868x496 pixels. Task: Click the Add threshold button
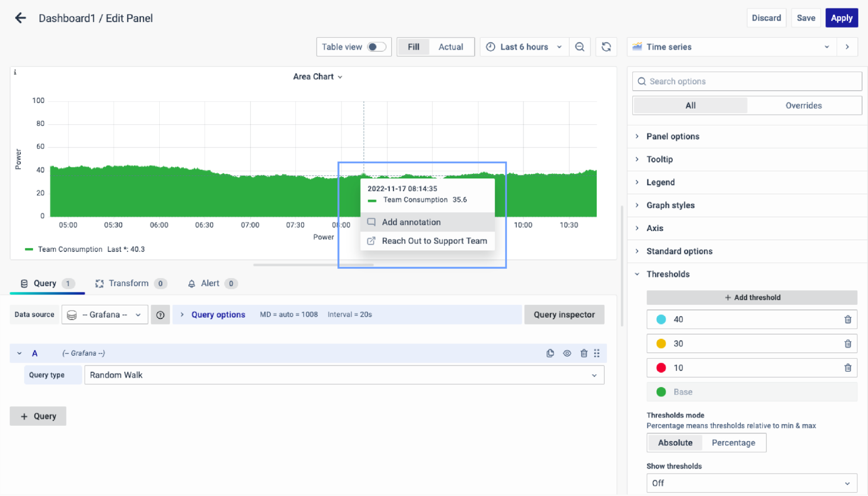coord(752,298)
